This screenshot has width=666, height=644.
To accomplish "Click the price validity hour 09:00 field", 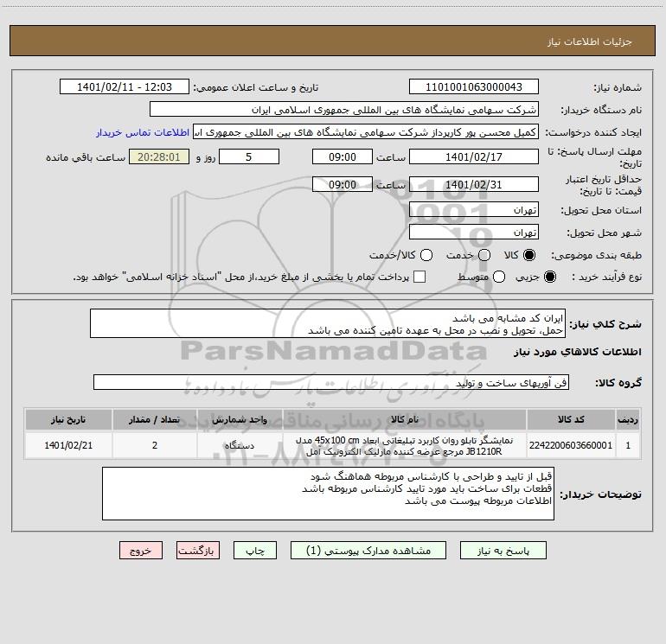I will coord(343,184).
